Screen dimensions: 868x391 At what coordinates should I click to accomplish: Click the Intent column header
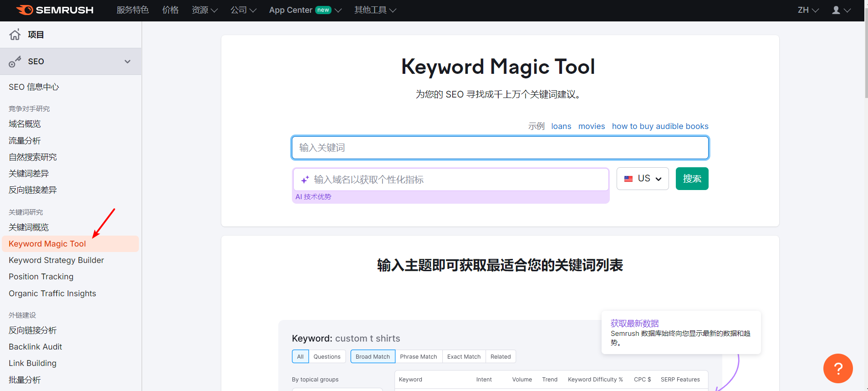pos(484,379)
